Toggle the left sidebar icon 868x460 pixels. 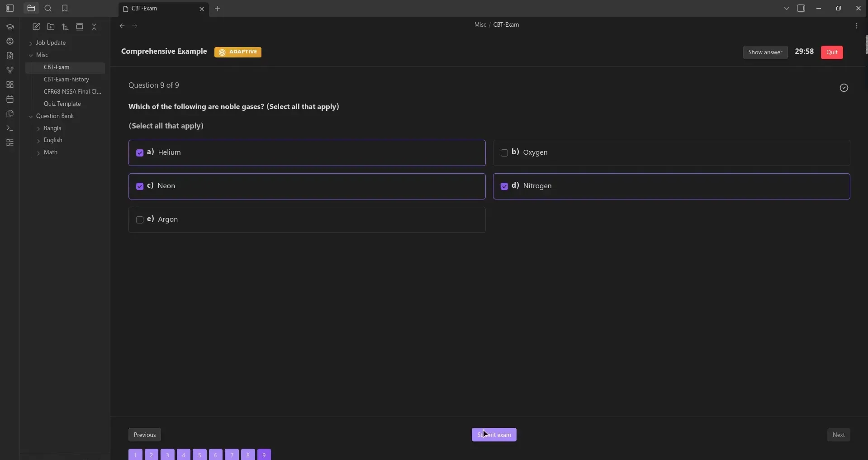[x=10, y=8]
